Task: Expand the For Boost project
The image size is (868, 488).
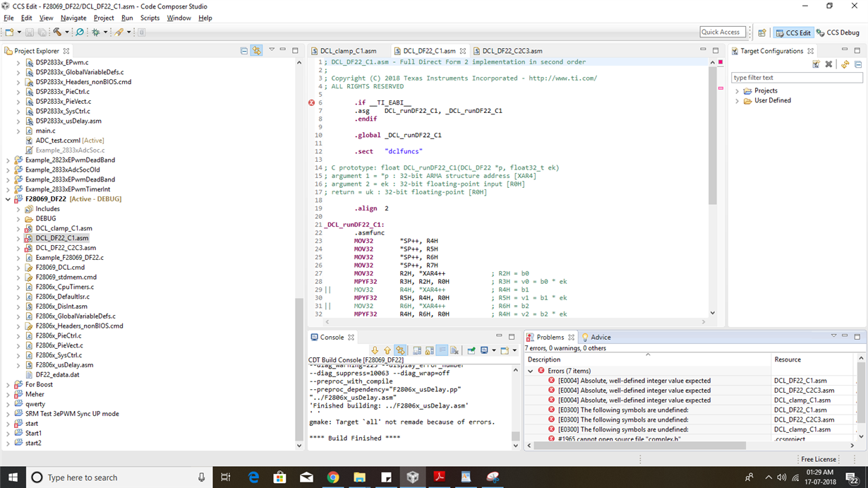Action: [8, 384]
